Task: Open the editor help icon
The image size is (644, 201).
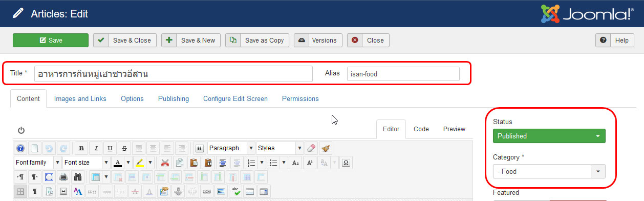Action: click(x=20, y=148)
